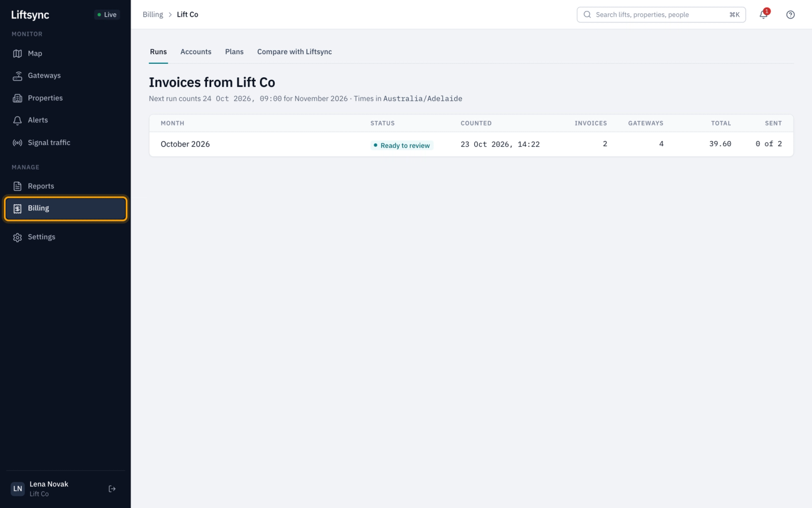Open Settings label in sidebar
This screenshot has height=508, width=812.
point(42,237)
